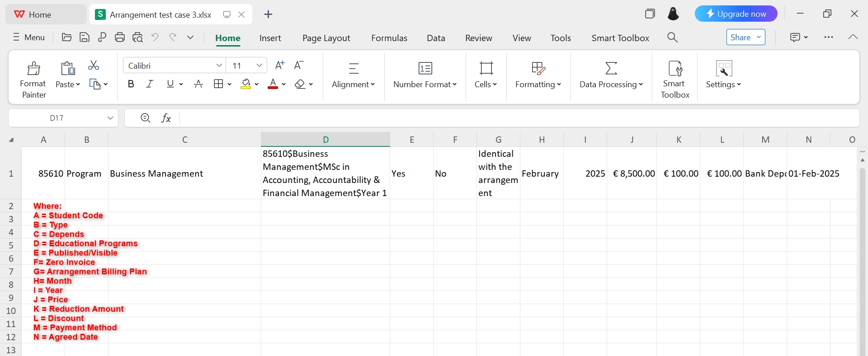Cut selection with the scissors icon
The width and height of the screenshot is (868, 356).
coord(94,66)
